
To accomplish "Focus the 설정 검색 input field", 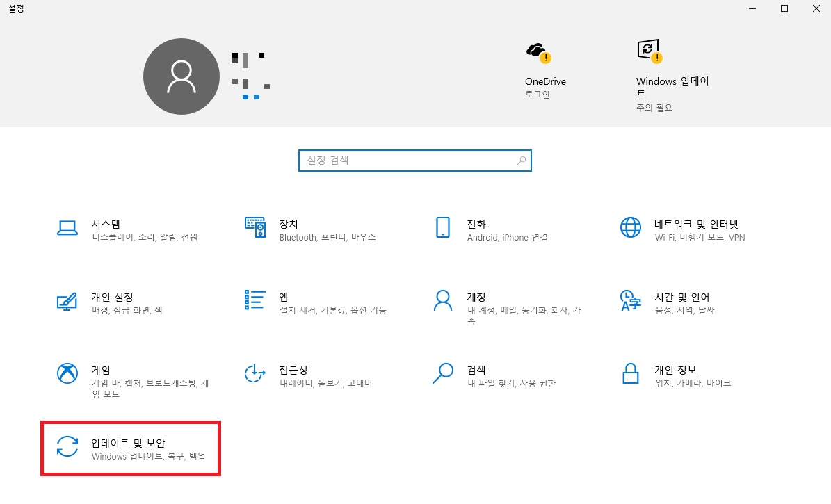I will click(x=415, y=161).
